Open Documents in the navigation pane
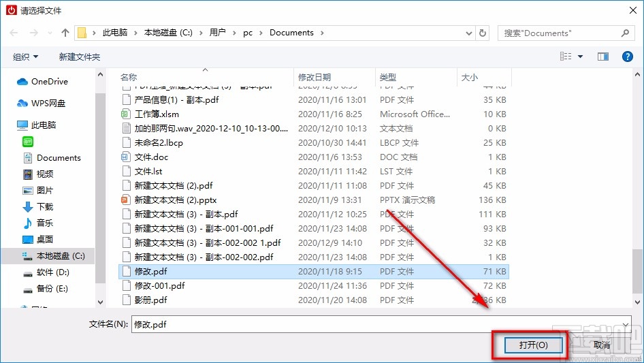Screen dimensions: 644x363 pyautogui.click(x=52, y=158)
